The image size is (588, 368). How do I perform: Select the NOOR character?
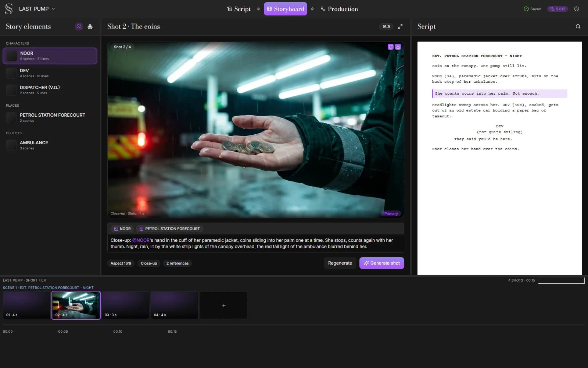click(x=50, y=56)
